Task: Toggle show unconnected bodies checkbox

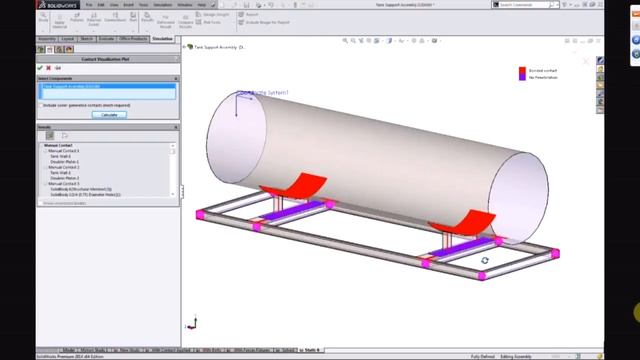Action: coord(41,203)
